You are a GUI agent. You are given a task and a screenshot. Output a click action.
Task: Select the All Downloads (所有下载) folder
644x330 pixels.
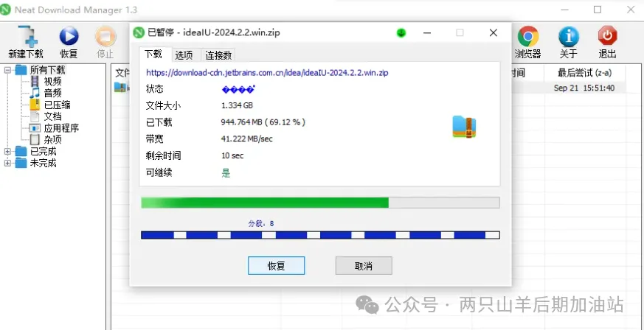[x=47, y=70]
